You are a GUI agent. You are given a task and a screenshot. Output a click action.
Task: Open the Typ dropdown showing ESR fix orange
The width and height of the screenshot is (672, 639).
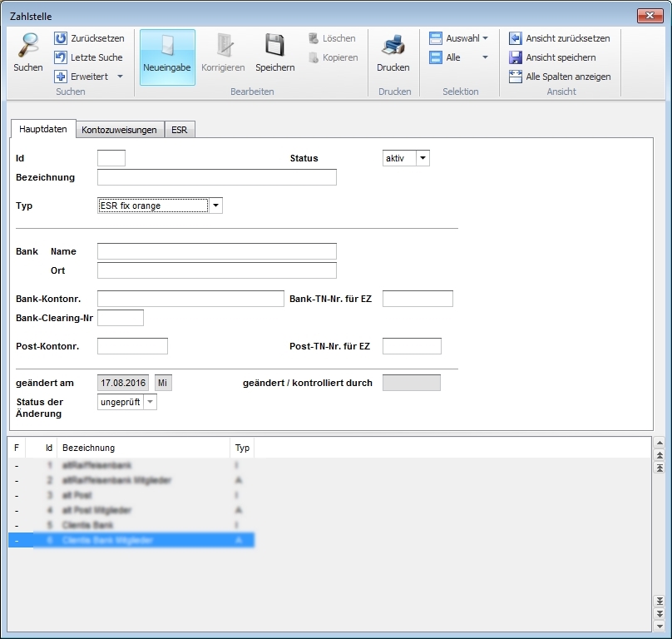(215, 206)
